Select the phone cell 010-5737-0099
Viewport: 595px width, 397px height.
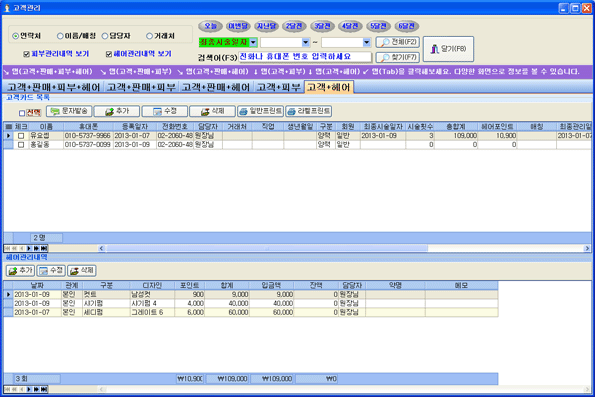click(x=88, y=145)
